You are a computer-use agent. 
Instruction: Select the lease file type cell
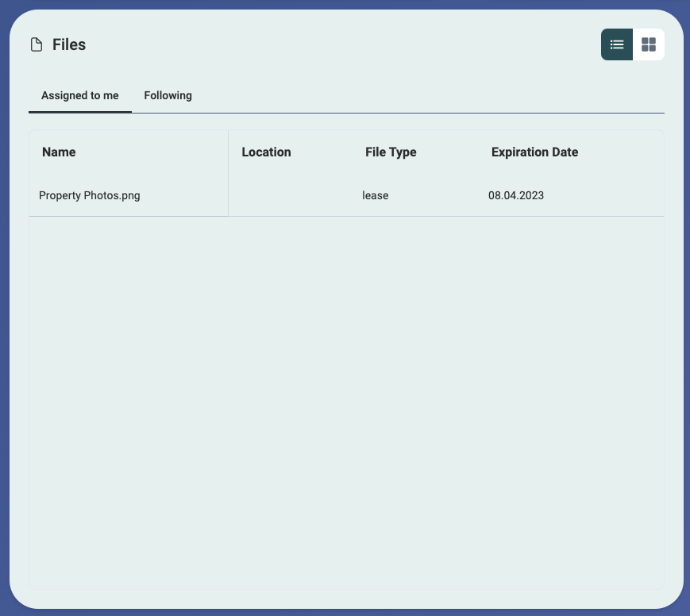click(375, 195)
